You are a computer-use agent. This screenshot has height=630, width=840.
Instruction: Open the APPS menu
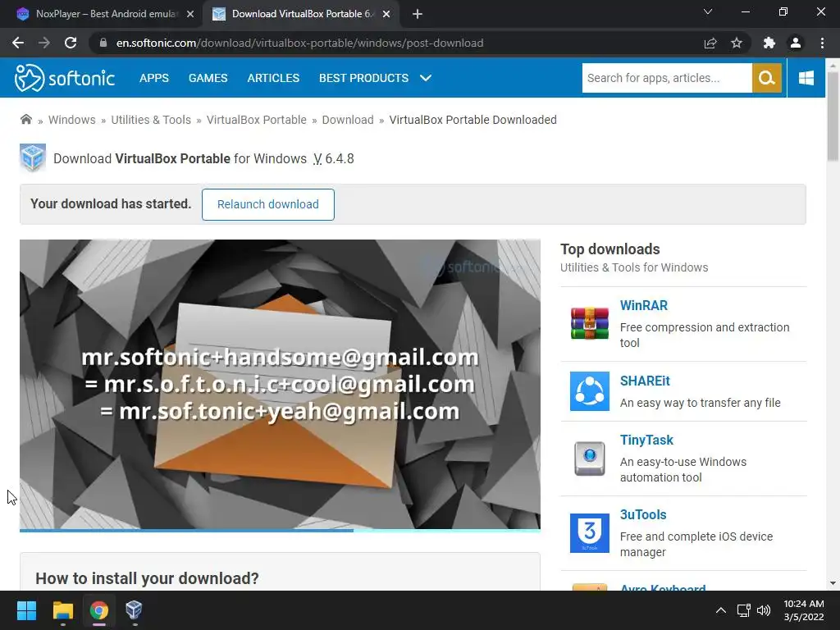[x=154, y=78]
